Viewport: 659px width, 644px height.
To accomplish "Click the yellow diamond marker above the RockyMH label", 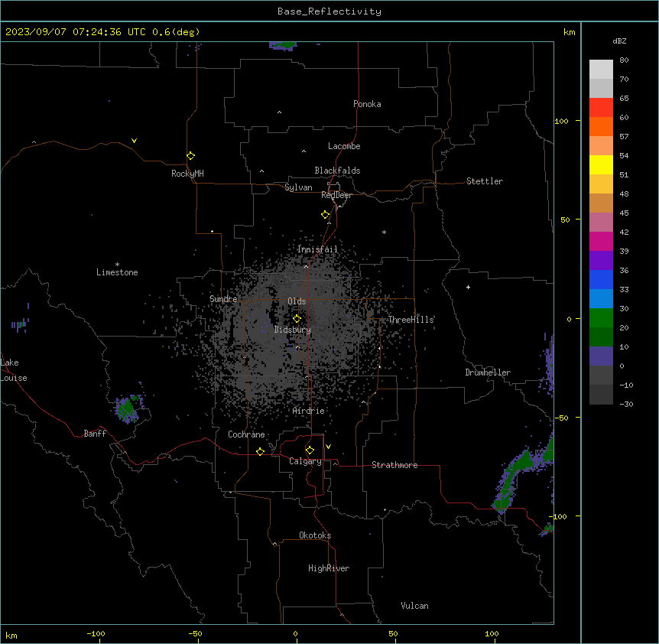I will tap(190, 156).
